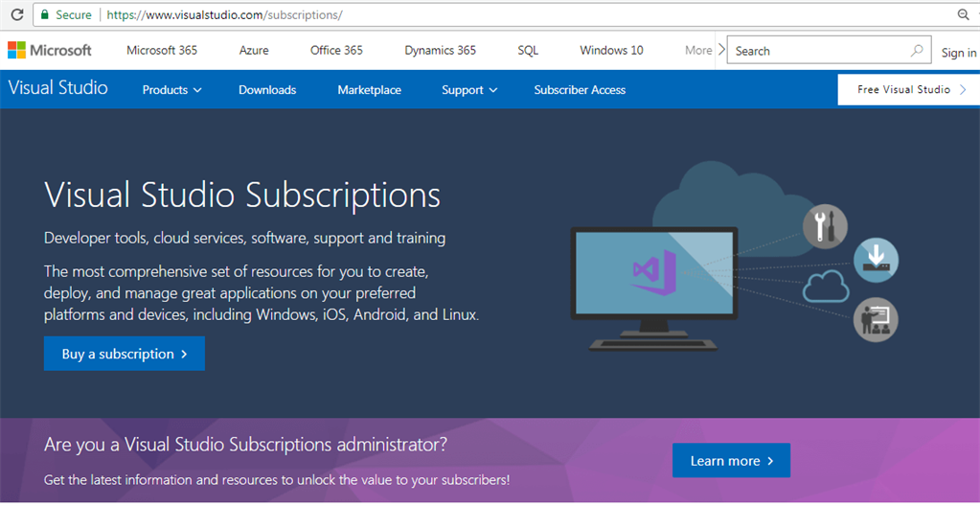The width and height of the screenshot is (980, 506).
Task: Expand the More navigation chevron
Action: point(721,50)
